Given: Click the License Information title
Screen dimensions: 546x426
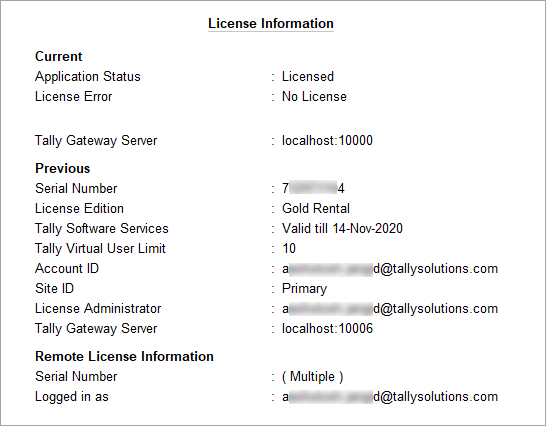Looking at the screenshot, I should pyautogui.click(x=271, y=24).
